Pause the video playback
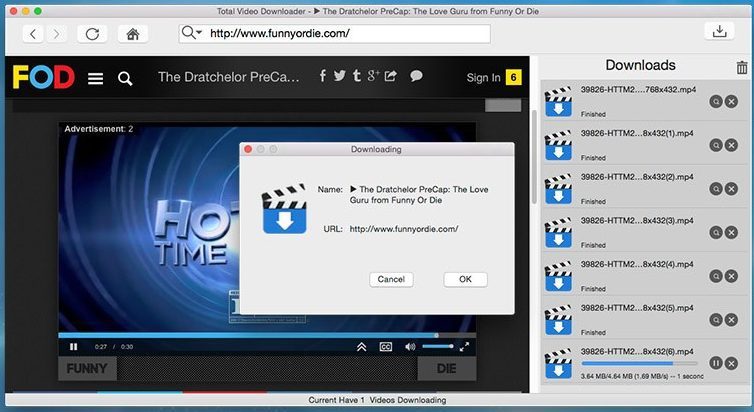Viewport: 754px width, 412px height. [x=74, y=347]
